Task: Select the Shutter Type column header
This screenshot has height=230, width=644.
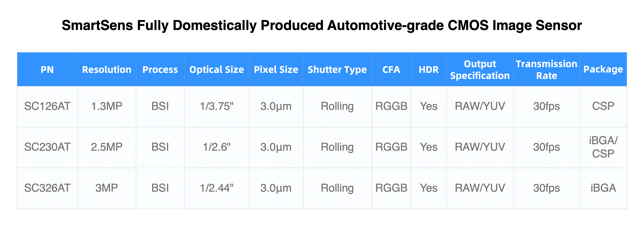Action: 337,70
